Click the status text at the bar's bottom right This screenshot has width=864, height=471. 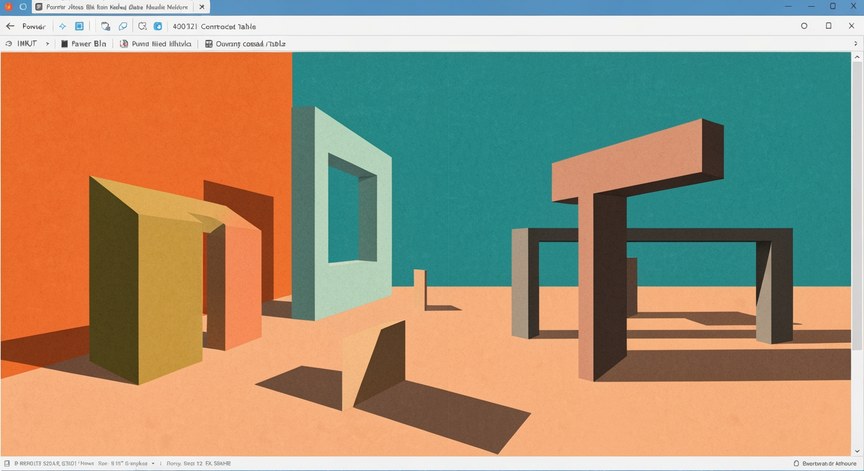(829, 464)
